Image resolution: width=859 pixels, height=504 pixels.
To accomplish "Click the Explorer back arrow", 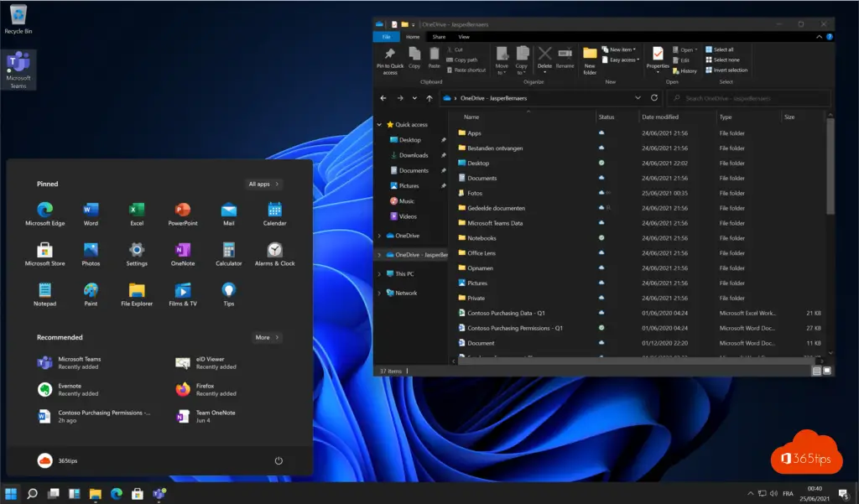I will pyautogui.click(x=383, y=98).
